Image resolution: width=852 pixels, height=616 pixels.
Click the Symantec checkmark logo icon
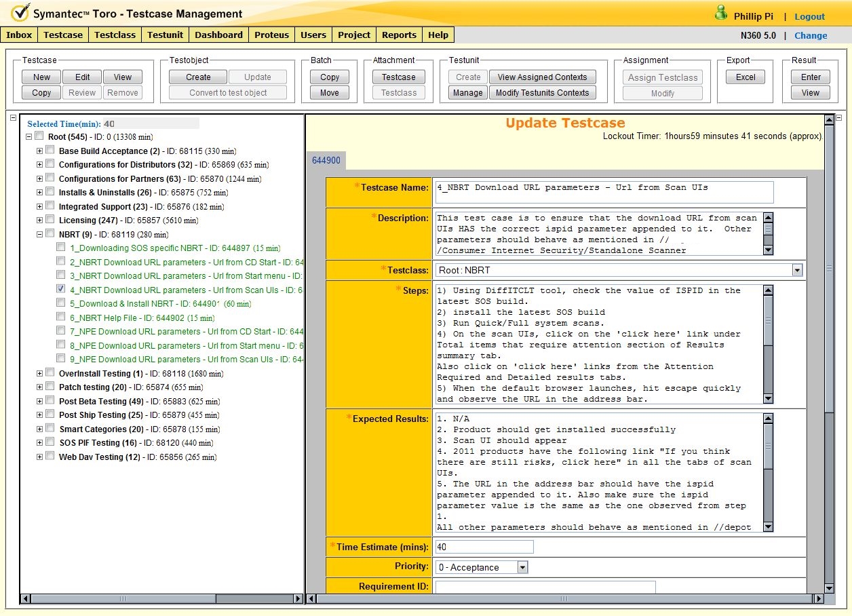pos(20,13)
